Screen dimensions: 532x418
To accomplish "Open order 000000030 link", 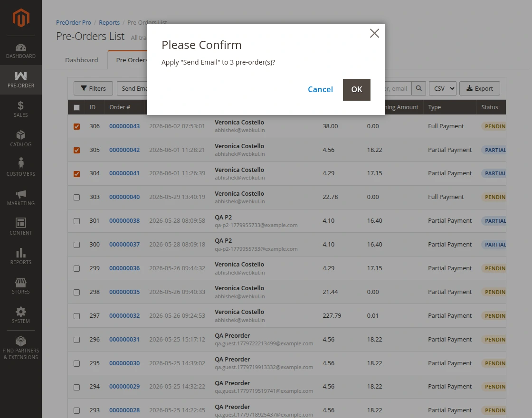I will (124, 363).
